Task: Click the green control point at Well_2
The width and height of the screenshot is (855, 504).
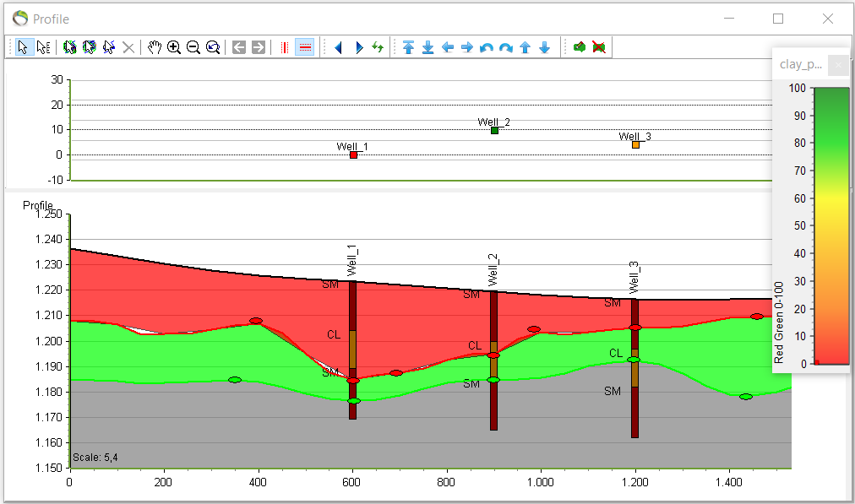Action: click(493, 380)
